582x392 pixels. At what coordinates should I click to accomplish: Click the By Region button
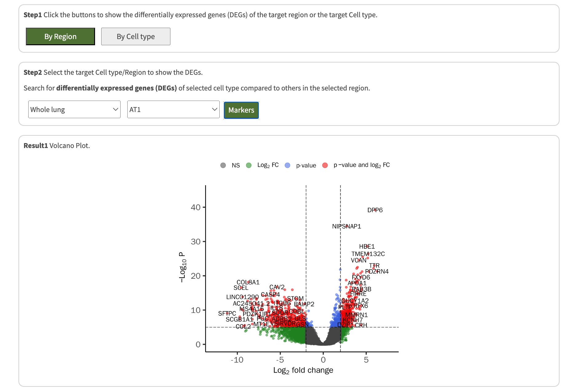tap(60, 37)
